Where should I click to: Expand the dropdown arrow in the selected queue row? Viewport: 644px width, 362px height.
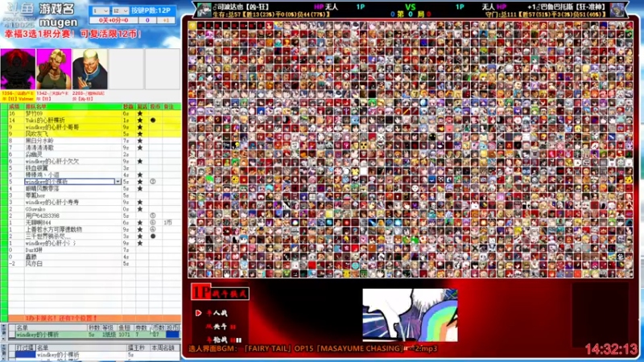pyautogui.click(x=118, y=182)
